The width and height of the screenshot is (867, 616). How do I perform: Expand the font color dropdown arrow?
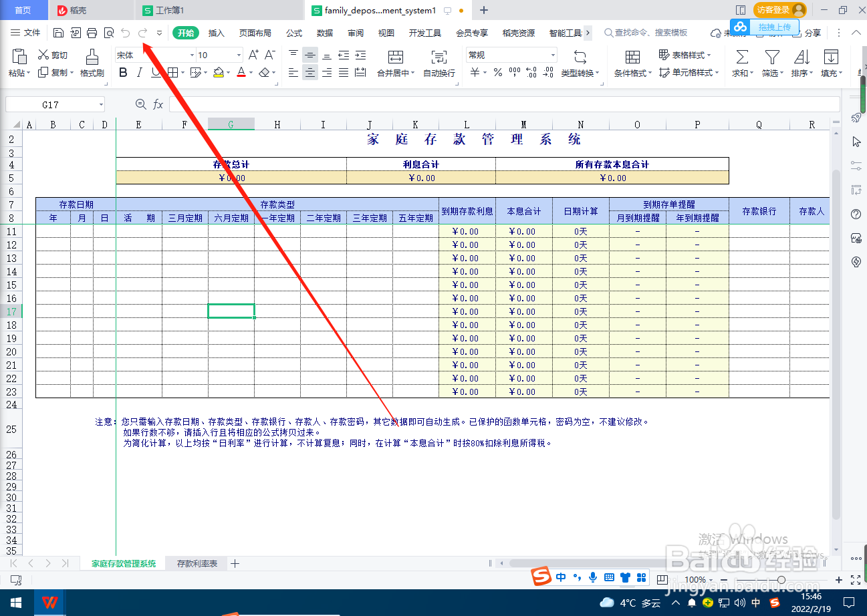click(251, 73)
